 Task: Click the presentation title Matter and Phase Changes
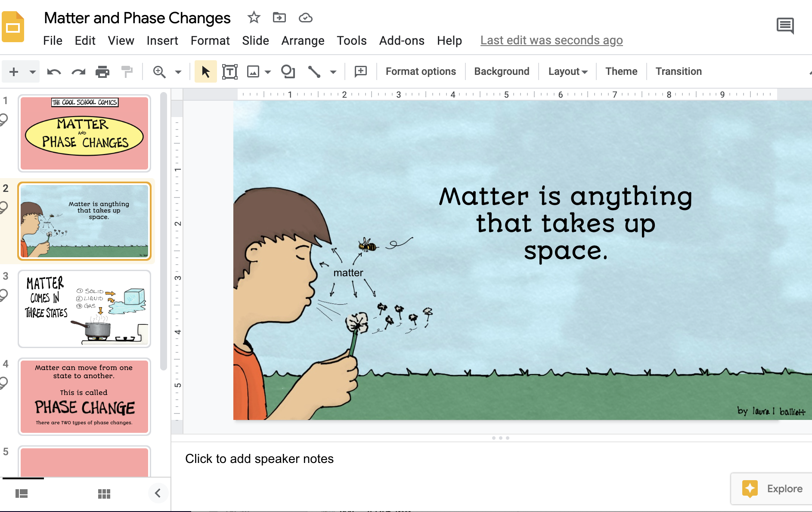(x=137, y=18)
